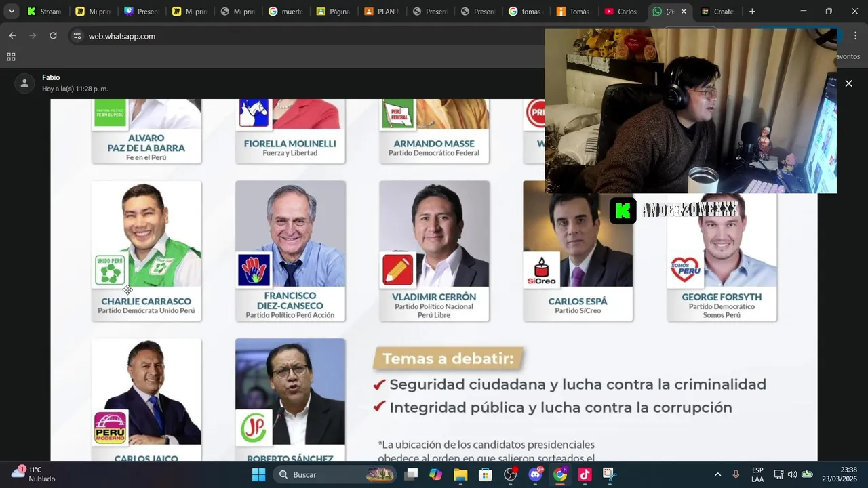The height and width of the screenshot is (488, 868).
Task: Switch to the 'muerte' Google tab
Action: (285, 12)
